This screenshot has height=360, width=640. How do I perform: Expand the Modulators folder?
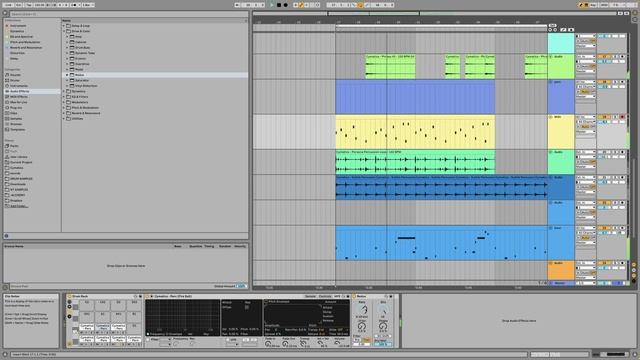pos(64,102)
